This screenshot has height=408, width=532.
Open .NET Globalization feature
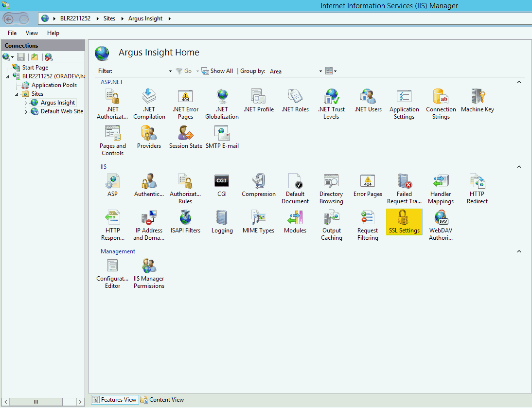tap(222, 104)
